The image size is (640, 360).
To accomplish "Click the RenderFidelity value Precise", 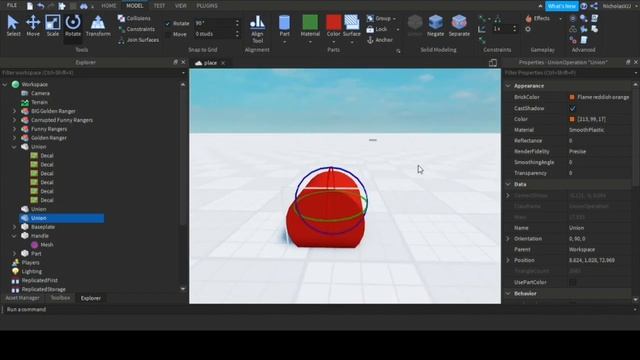I will [x=578, y=152].
